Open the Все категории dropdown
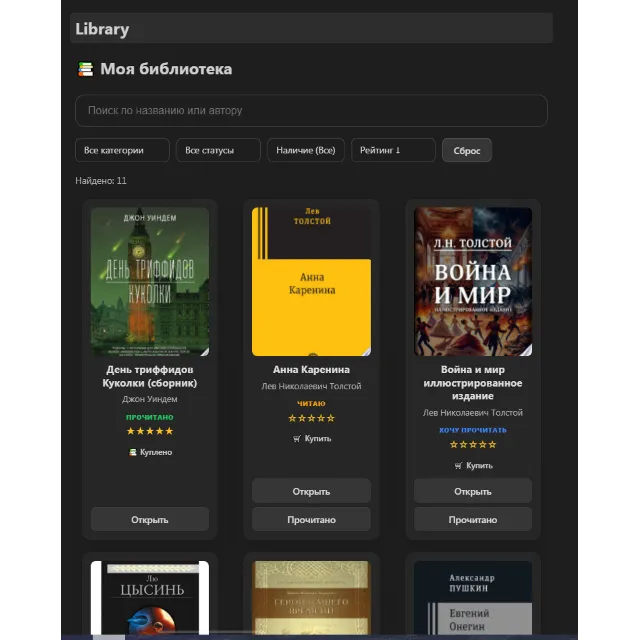Screen dimensions: 640x640 point(122,150)
